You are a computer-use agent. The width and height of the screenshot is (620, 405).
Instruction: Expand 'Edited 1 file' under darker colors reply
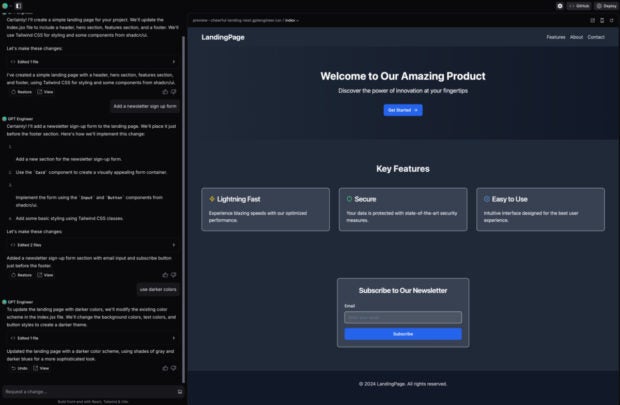(28, 338)
